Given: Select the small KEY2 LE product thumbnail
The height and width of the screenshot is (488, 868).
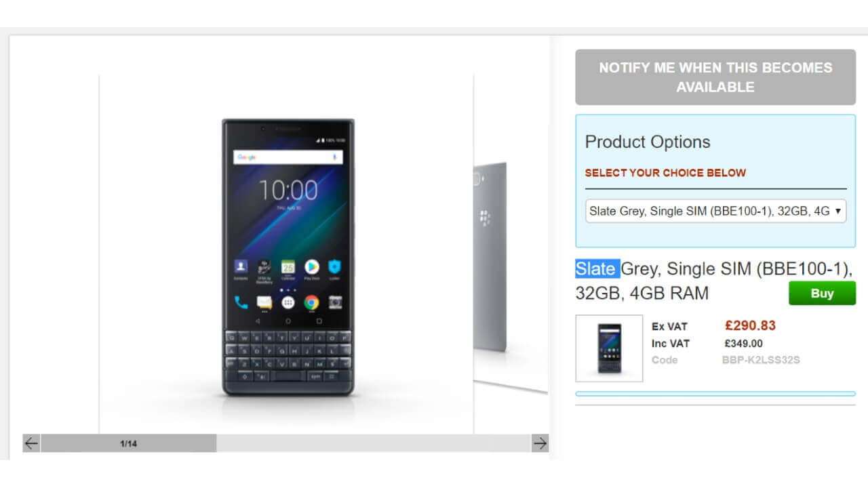Looking at the screenshot, I should tap(609, 348).
